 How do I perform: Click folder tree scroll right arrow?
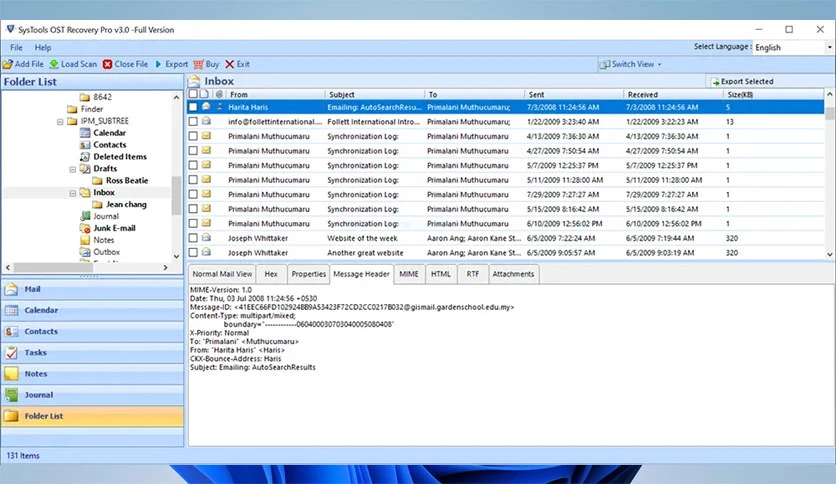(x=165, y=268)
